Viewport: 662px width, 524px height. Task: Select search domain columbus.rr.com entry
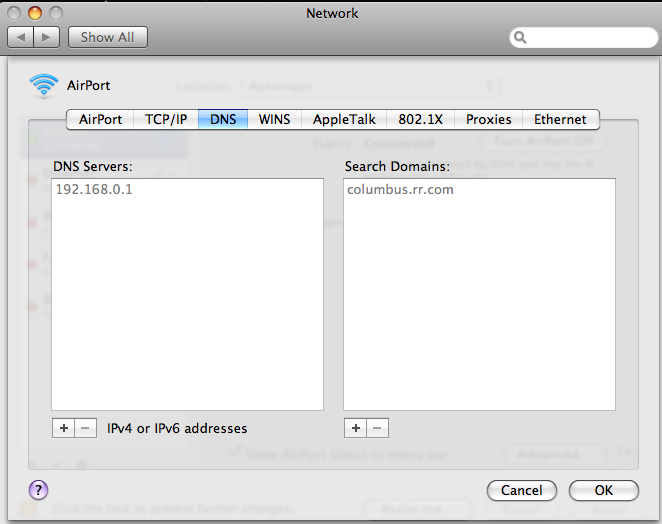479,190
